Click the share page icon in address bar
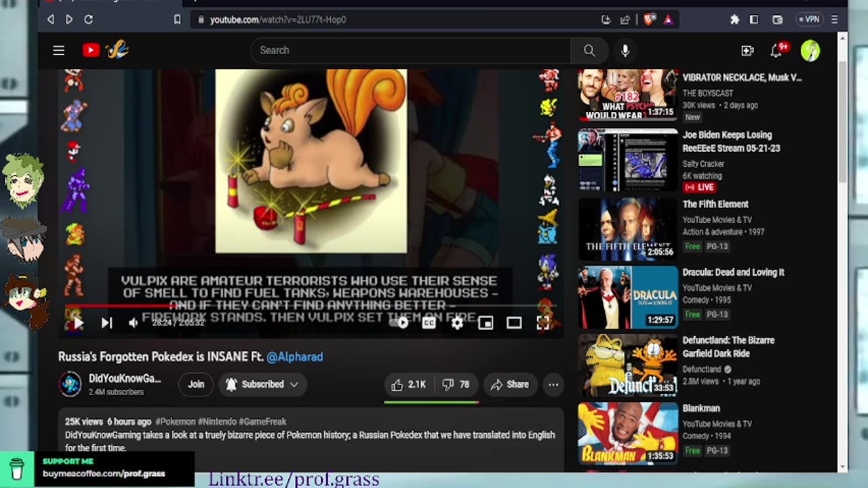The height and width of the screenshot is (488, 868). (x=625, y=20)
